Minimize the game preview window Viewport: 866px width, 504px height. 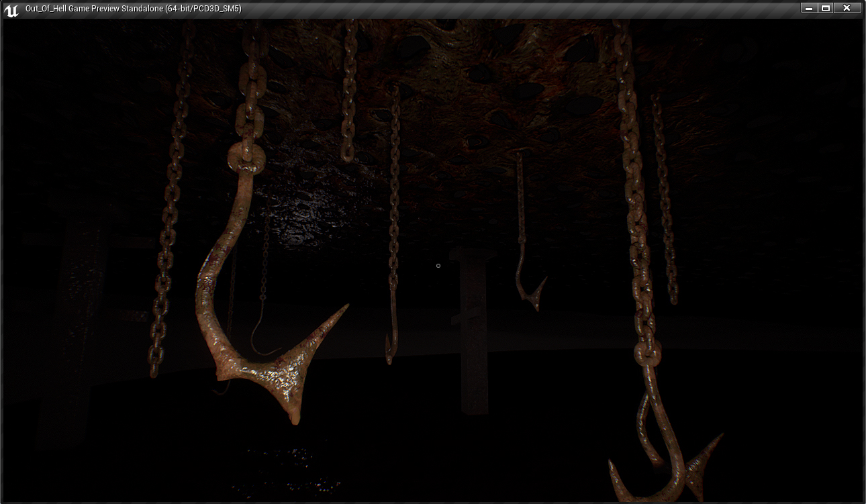[x=808, y=8]
